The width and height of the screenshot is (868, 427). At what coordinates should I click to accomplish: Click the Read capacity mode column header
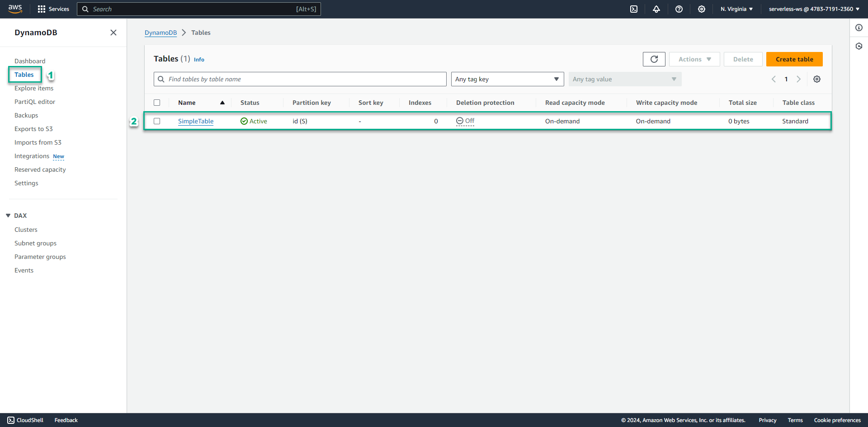tap(575, 103)
